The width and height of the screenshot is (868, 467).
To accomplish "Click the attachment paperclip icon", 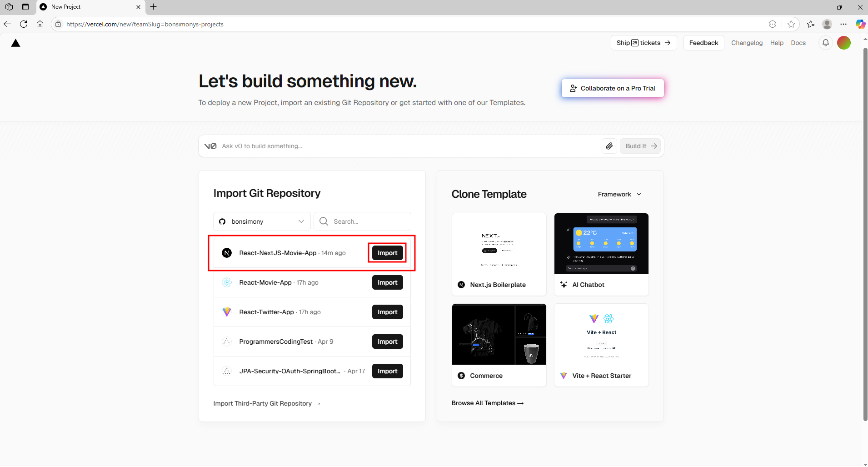I will [609, 146].
